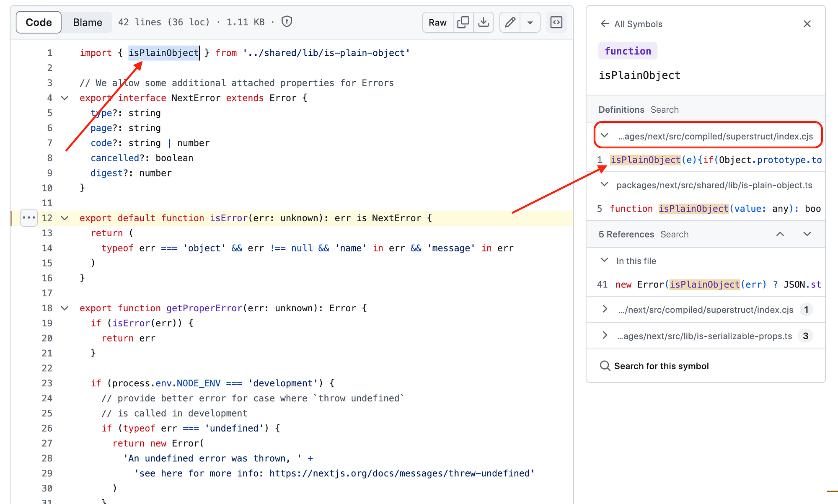Select line number 1
The image size is (838, 504).
click(49, 53)
